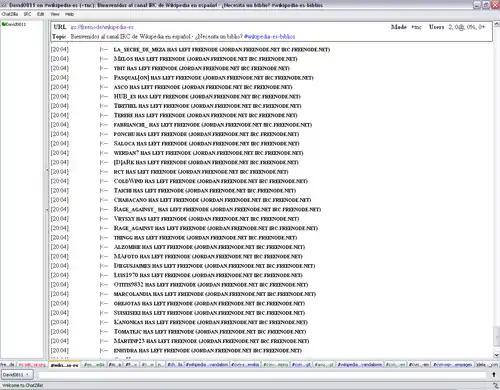The width and height of the screenshot is (500, 390).
Task: Switch to the first #wikipedia-vandalism tab
Action: point(207,365)
